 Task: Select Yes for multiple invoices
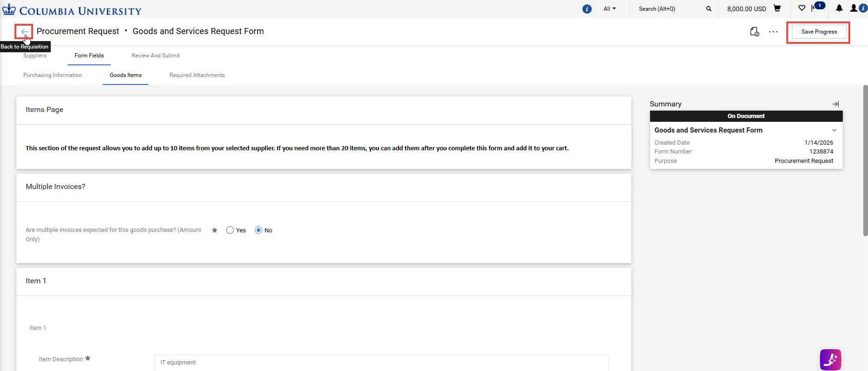tap(230, 230)
